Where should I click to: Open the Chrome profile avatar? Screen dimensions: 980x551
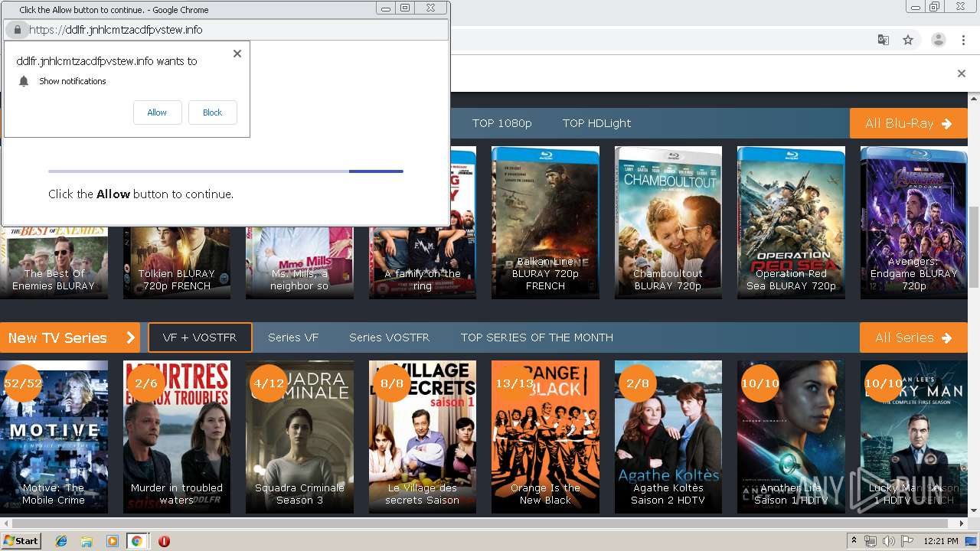pos(939,40)
